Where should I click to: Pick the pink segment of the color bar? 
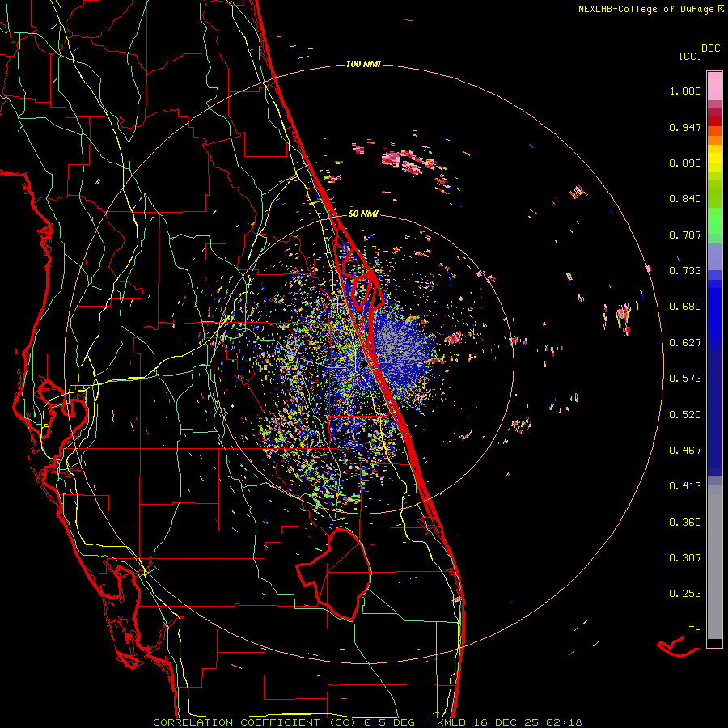(714, 86)
